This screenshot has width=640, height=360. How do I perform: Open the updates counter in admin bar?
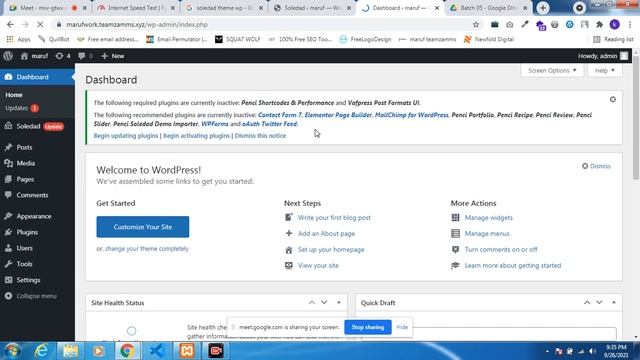(x=63, y=56)
